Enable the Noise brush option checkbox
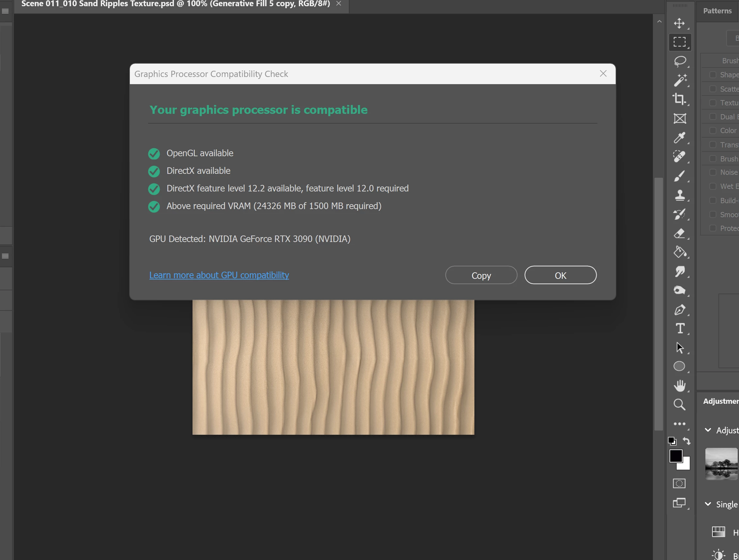This screenshot has width=739, height=560. click(713, 172)
